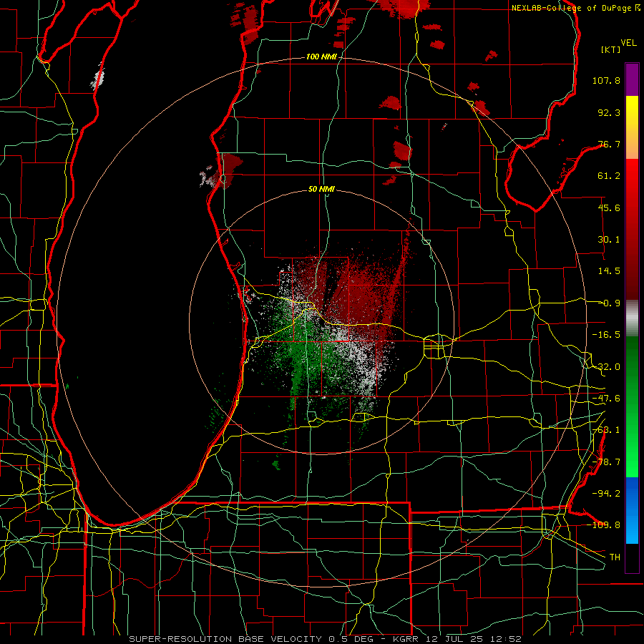Screen dimensions: 644x644
Task: Pick the blue segment of color bar
Action: pos(632,510)
